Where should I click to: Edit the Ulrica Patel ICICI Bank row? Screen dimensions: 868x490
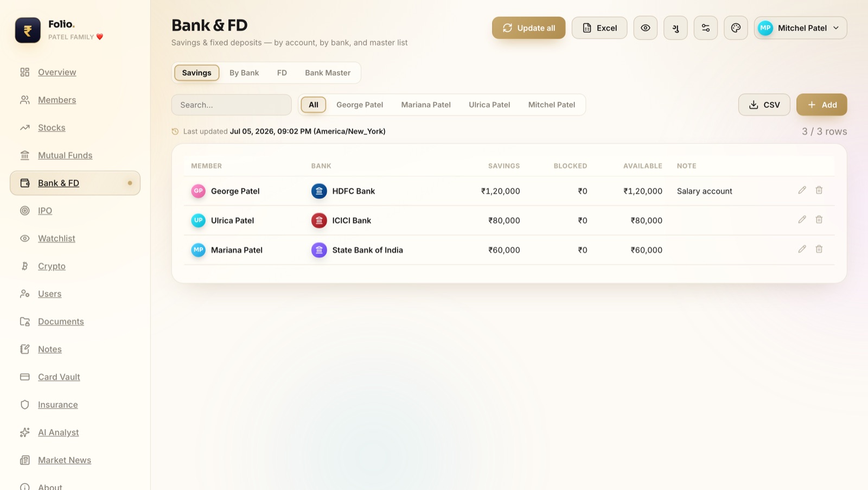[802, 219]
